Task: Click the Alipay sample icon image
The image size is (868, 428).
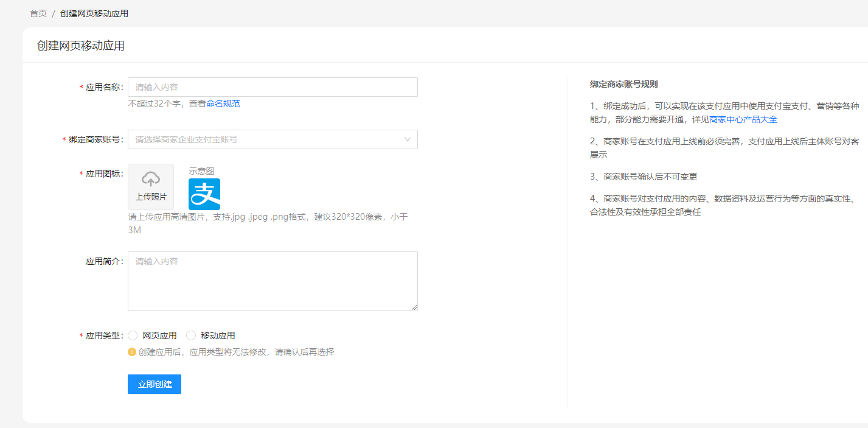Action: (x=204, y=194)
